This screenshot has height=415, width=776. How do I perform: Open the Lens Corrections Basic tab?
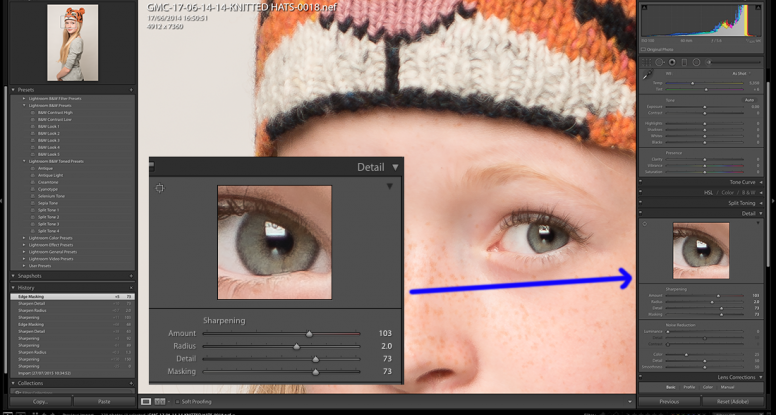(671, 387)
